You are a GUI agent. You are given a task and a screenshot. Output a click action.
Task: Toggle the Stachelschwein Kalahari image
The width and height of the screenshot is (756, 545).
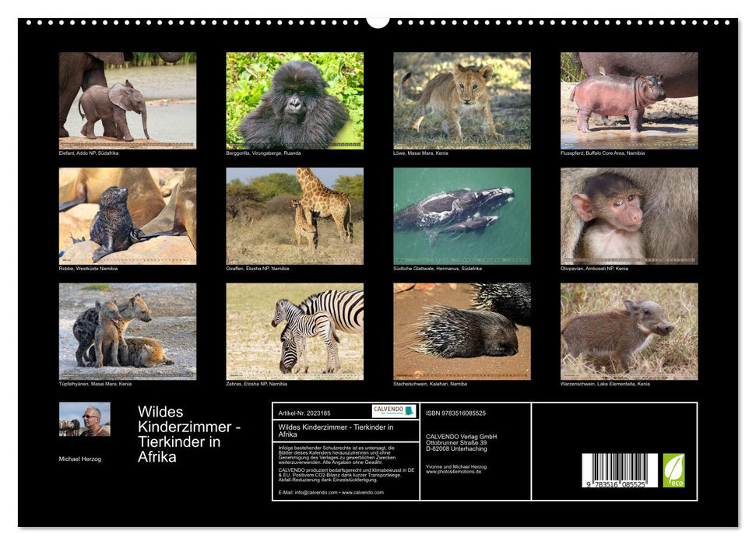point(463,331)
